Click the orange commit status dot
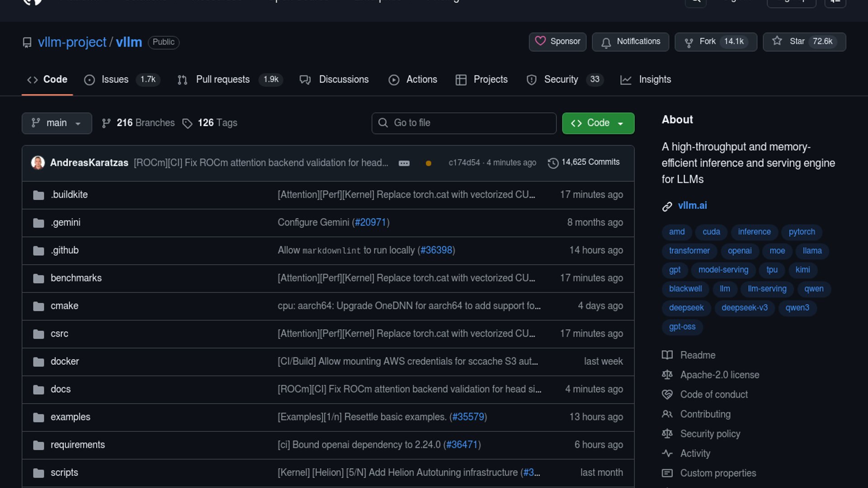Viewport: 868px width, 488px height. pyautogui.click(x=428, y=163)
